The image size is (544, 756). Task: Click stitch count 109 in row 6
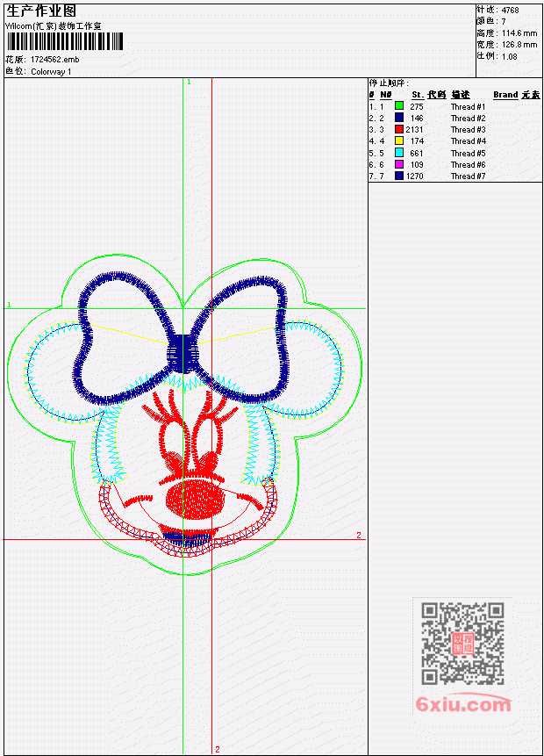pyautogui.click(x=416, y=165)
